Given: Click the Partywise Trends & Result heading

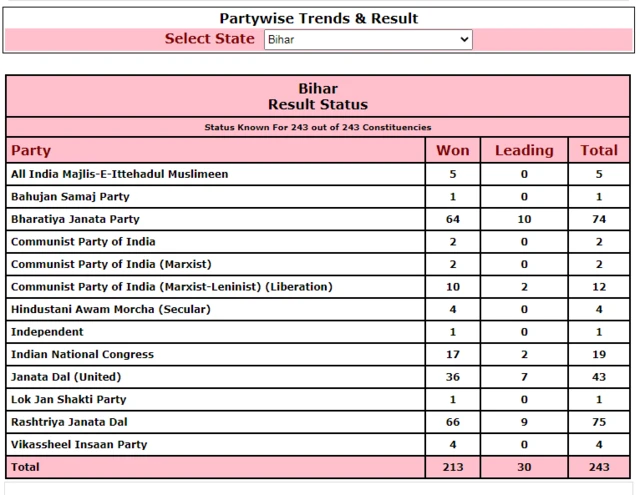Looking at the screenshot, I should tap(318, 18).
